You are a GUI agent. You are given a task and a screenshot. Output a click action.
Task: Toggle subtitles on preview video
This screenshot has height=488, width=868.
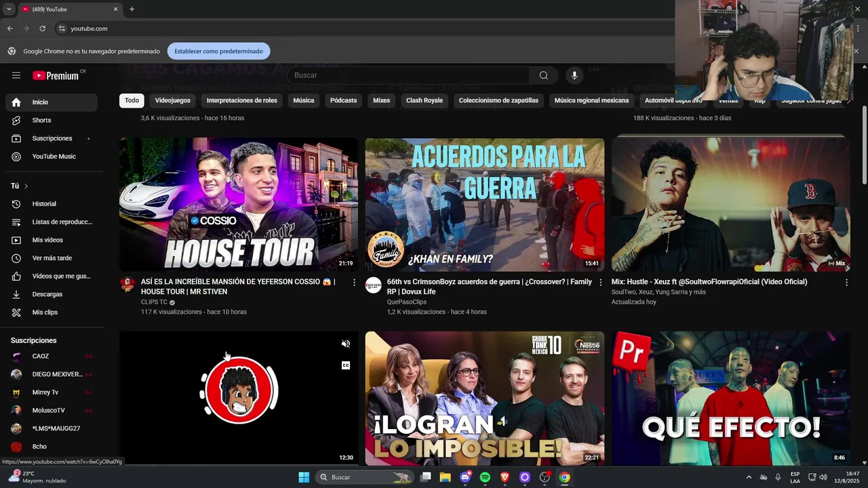point(346,365)
